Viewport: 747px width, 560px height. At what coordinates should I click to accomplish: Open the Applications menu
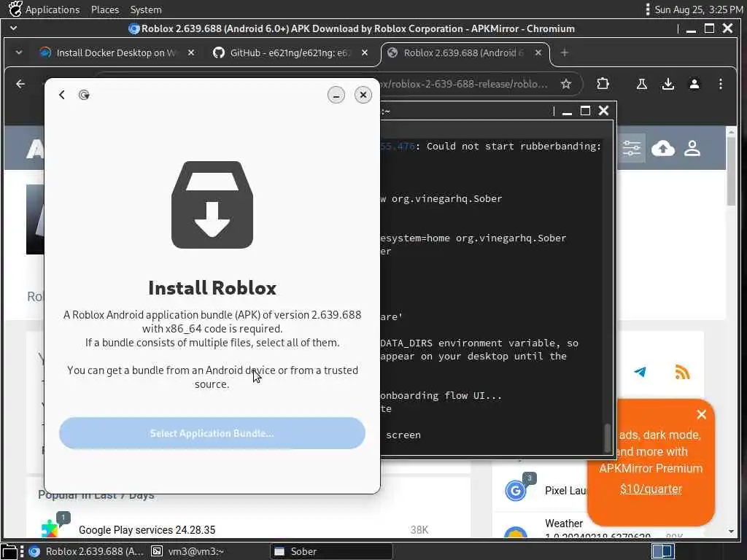[x=53, y=9]
